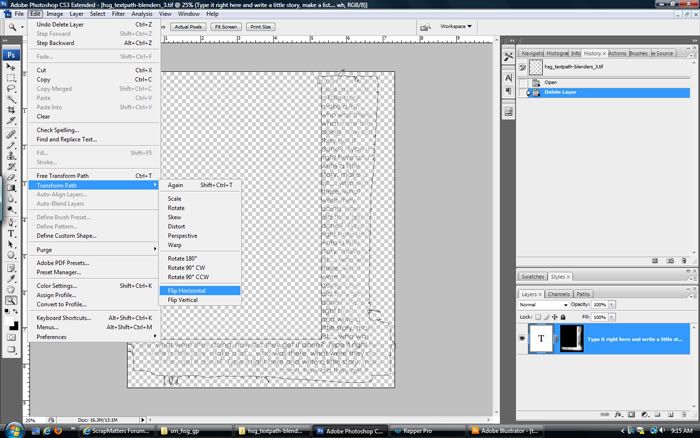Screen dimensions: 700x438
Task: Hide the text layer using eye icon
Action: [523, 339]
